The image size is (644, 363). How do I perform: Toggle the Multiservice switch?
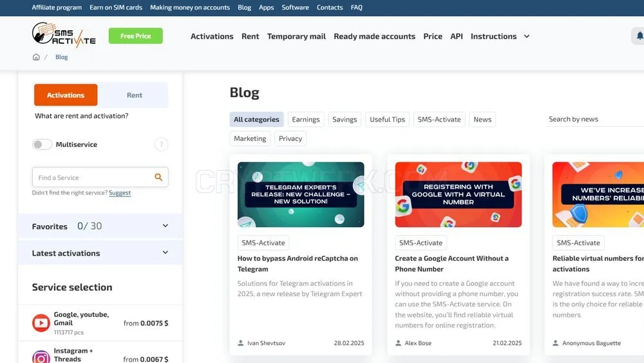pos(42,144)
